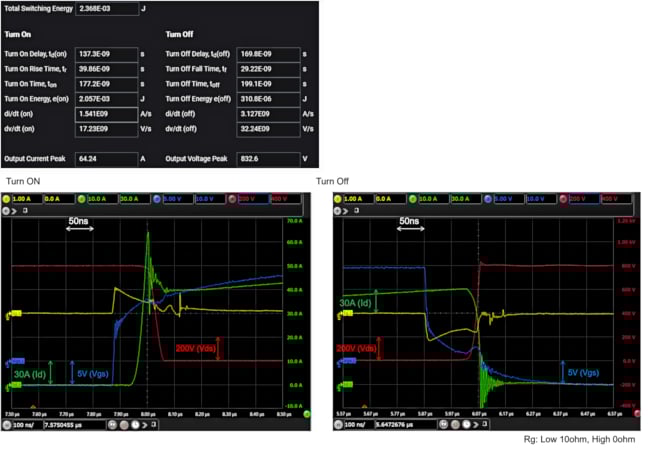Expand the chevron beside Turn Off timebase controls

[476, 424]
